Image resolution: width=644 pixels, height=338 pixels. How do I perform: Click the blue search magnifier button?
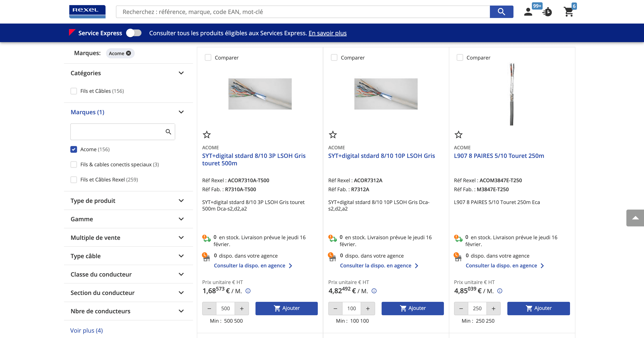coord(501,12)
